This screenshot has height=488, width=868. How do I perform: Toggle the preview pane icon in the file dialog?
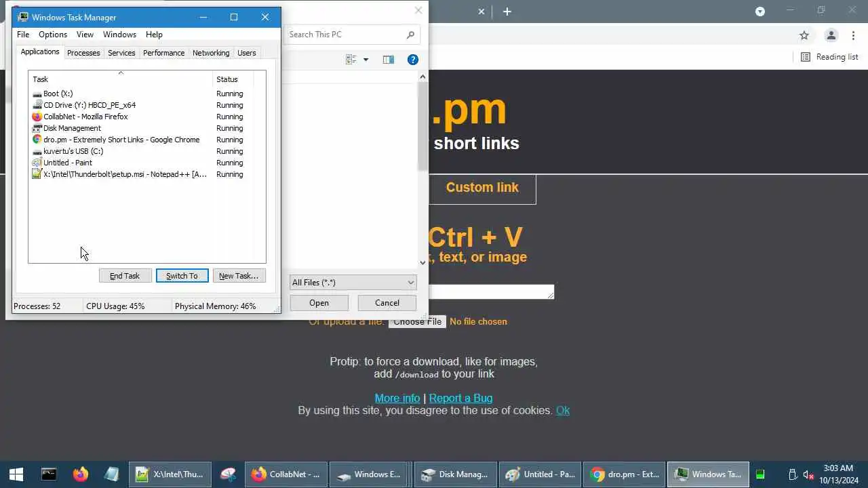click(x=388, y=60)
